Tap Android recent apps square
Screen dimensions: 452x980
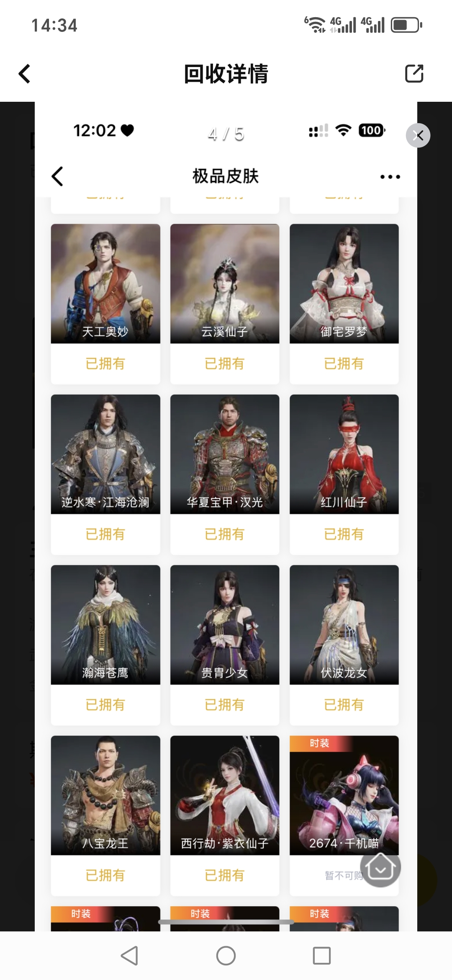[322, 956]
